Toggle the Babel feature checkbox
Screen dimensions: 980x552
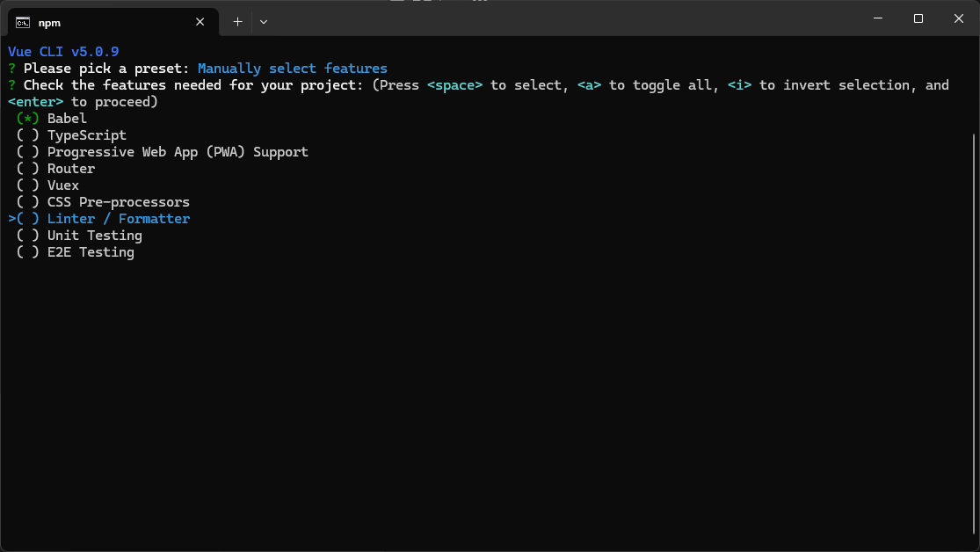coord(27,119)
